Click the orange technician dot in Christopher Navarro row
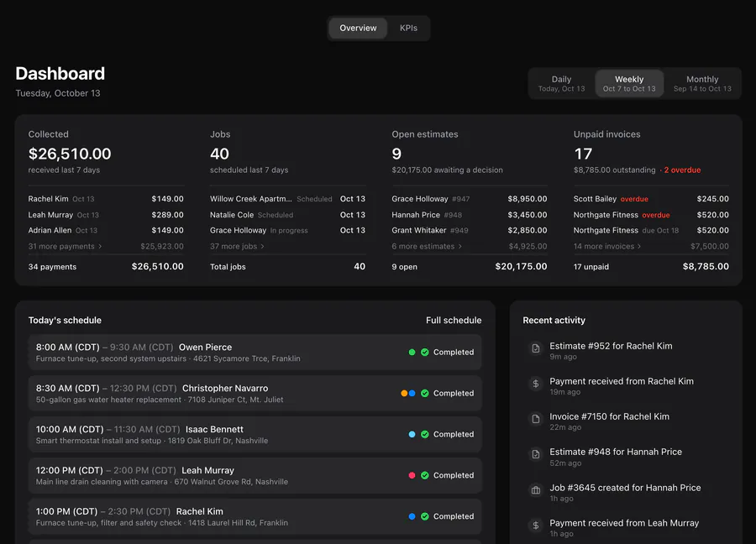Screen dimensions: 756x544 pos(404,393)
